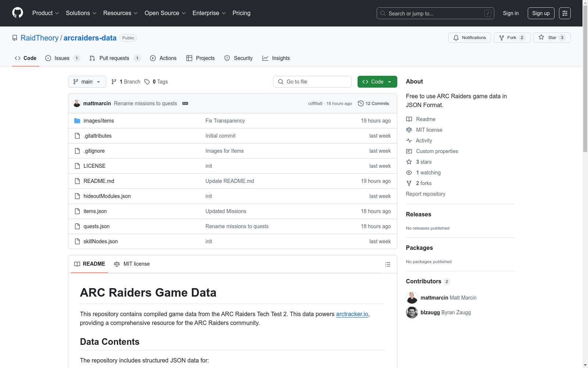Switch to the Security tab
The width and height of the screenshot is (588, 368).
click(x=239, y=58)
